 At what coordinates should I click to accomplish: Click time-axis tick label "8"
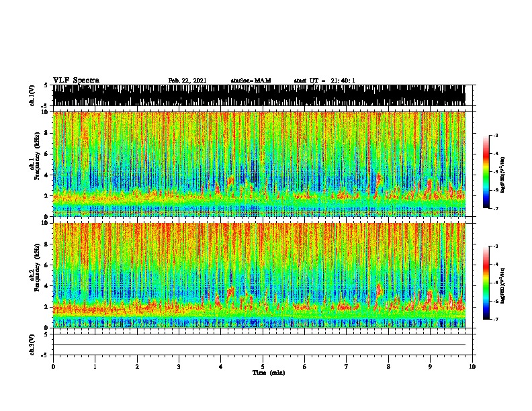(x=388, y=367)
